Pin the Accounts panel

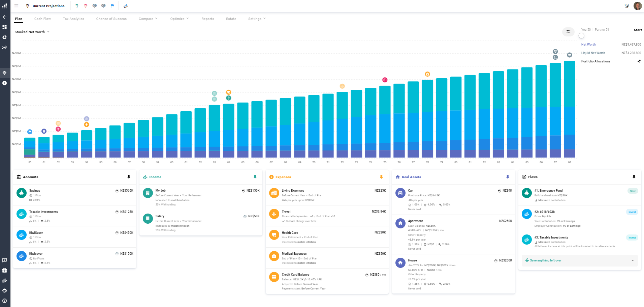pyautogui.click(x=129, y=177)
